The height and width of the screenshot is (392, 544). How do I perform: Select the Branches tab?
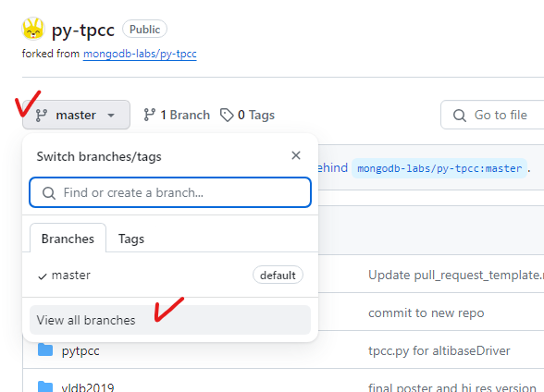tap(68, 239)
